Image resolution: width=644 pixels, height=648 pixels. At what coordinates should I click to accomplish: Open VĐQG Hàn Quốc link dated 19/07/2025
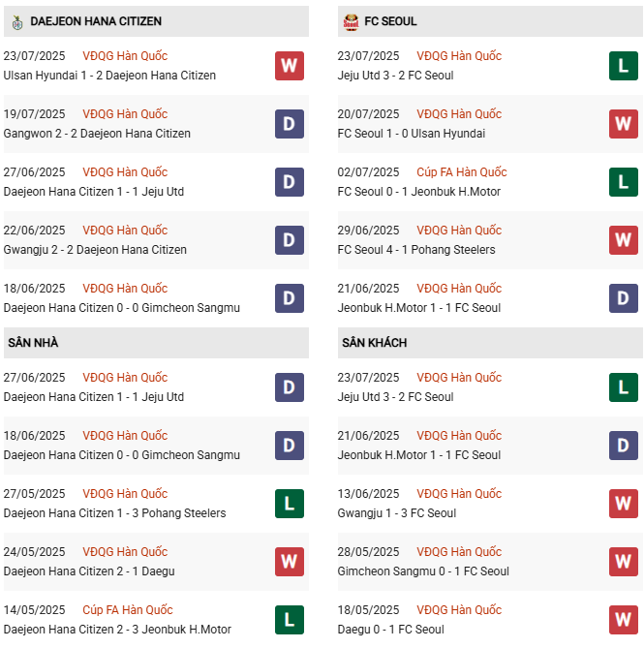point(125,114)
